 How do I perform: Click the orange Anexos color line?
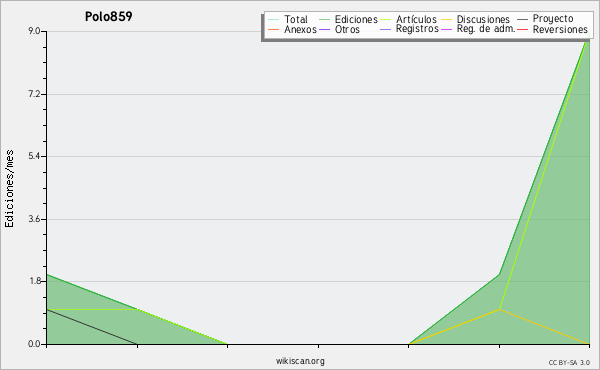tap(274, 30)
